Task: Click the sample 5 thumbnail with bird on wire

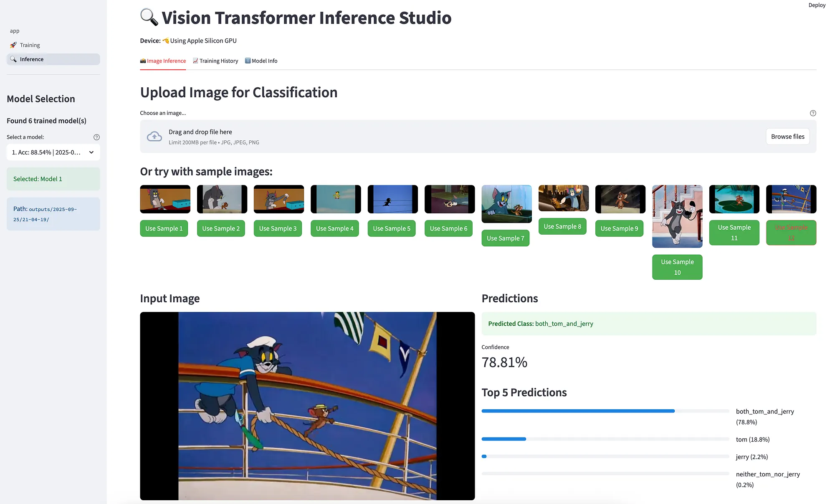Action: [x=392, y=199]
